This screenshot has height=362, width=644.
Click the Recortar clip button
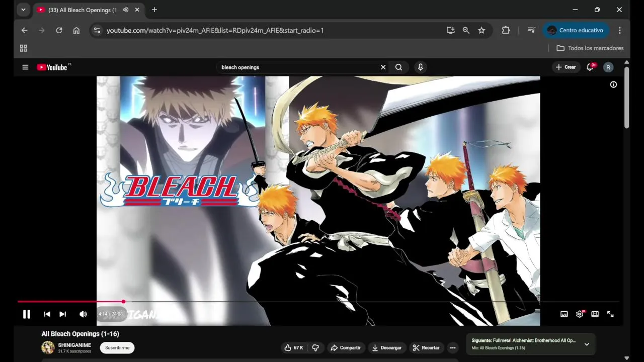pyautogui.click(x=426, y=347)
